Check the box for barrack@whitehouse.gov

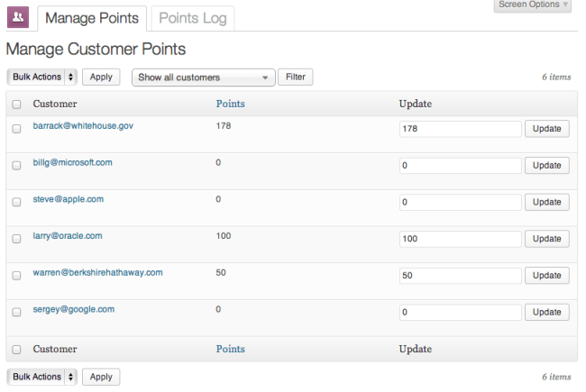[x=16, y=129]
